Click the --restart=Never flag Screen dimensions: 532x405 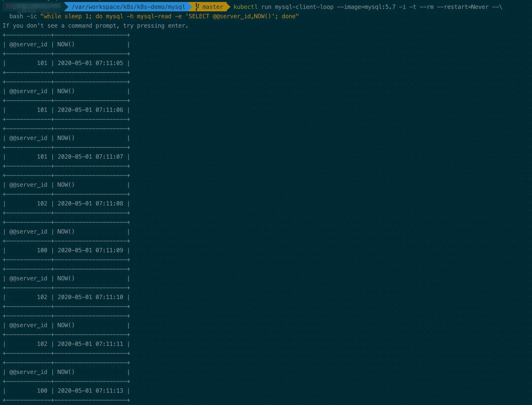(x=463, y=7)
